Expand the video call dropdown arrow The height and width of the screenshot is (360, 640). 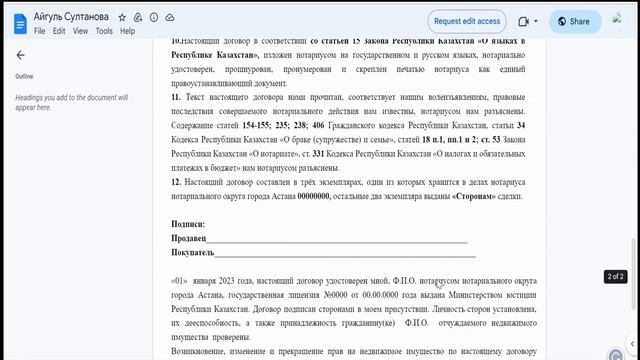[536, 21]
